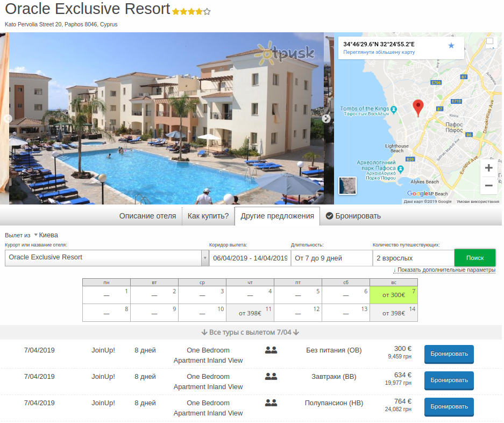
Task: Open travelers selector '2 взрослых'
Action: pos(413,258)
